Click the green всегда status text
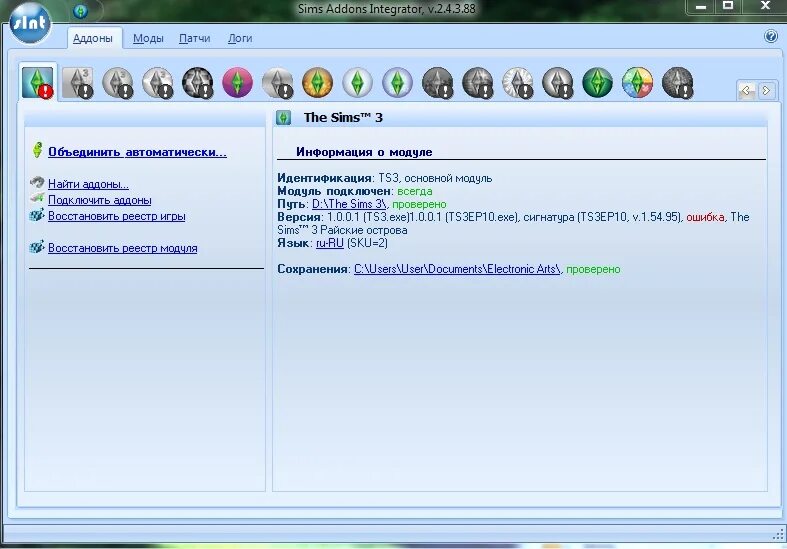The image size is (787, 549). click(415, 191)
